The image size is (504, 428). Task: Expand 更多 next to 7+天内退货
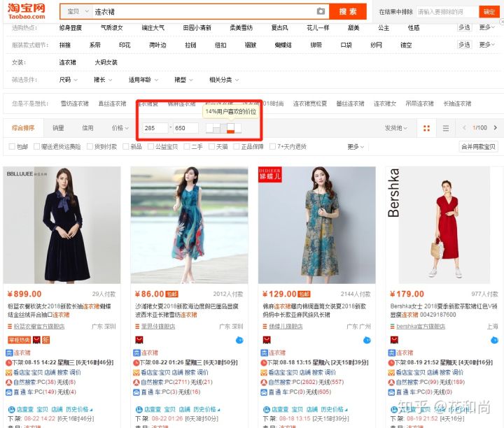pos(356,147)
